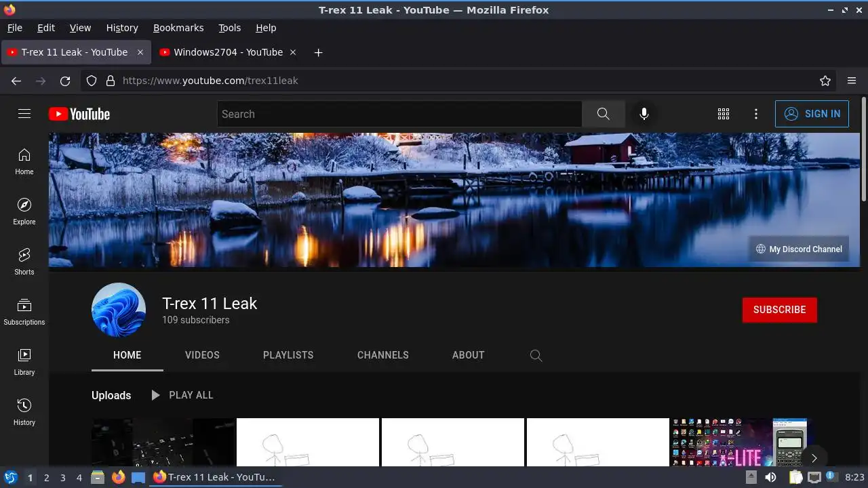Click PLAY ALL next to Uploads

click(x=182, y=395)
